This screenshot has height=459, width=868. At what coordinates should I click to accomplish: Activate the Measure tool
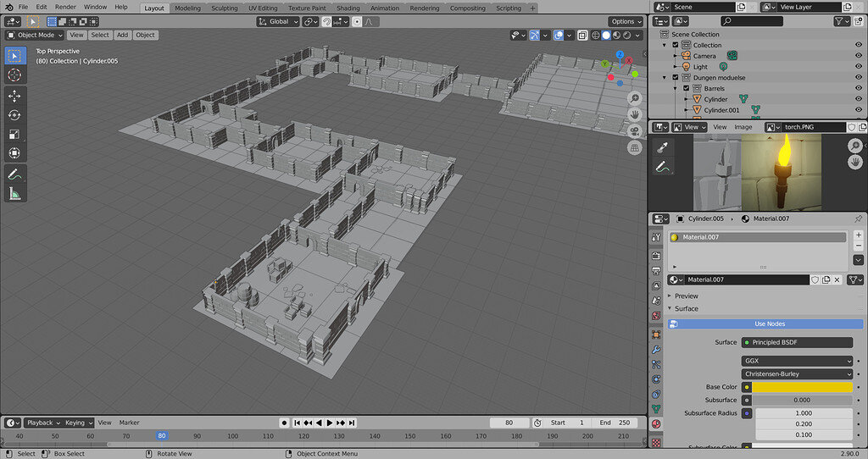coord(14,193)
